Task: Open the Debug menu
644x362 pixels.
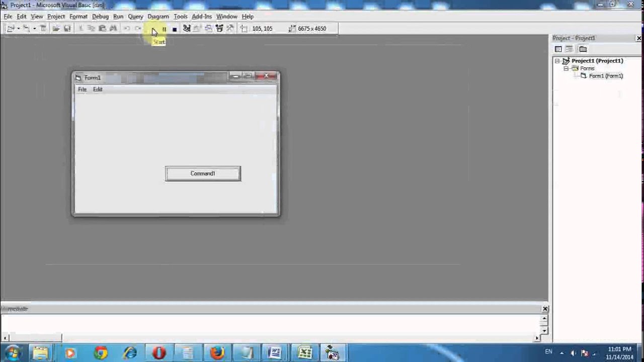Action: pyautogui.click(x=100, y=17)
